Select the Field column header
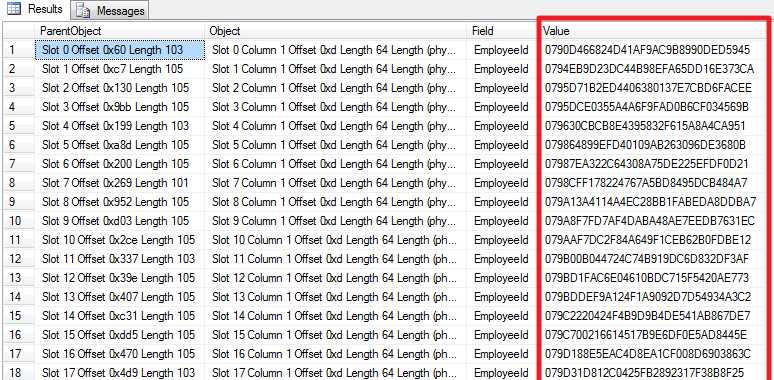 pyautogui.click(x=503, y=31)
